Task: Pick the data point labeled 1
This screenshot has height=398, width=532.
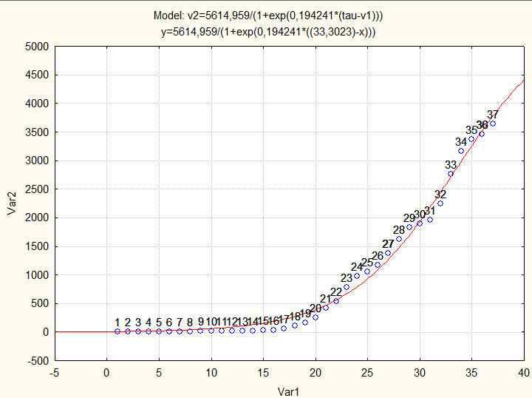Action: point(117,331)
